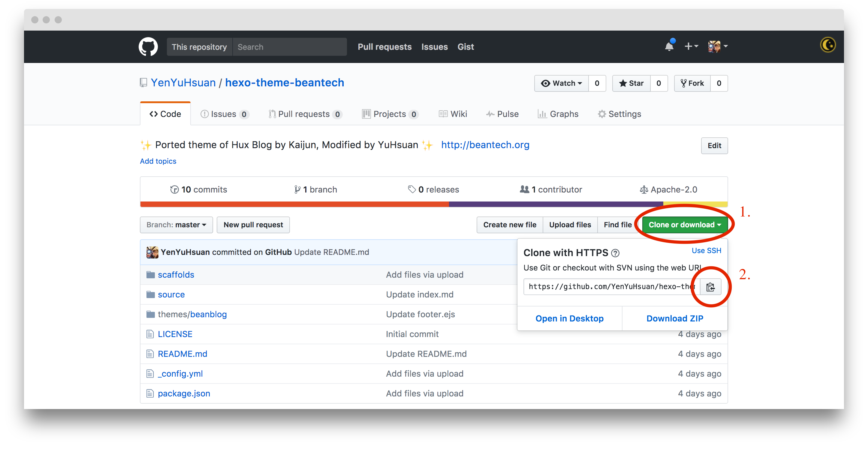Open the Pull requests repository tab

point(305,114)
